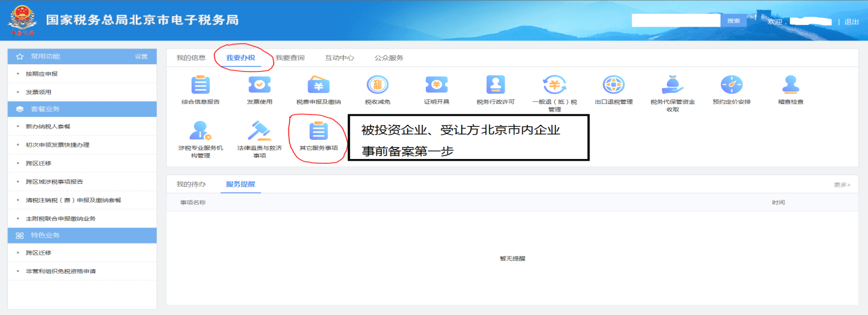Click the 套餐业务 section header
The height and width of the screenshot is (315, 868).
click(x=82, y=109)
